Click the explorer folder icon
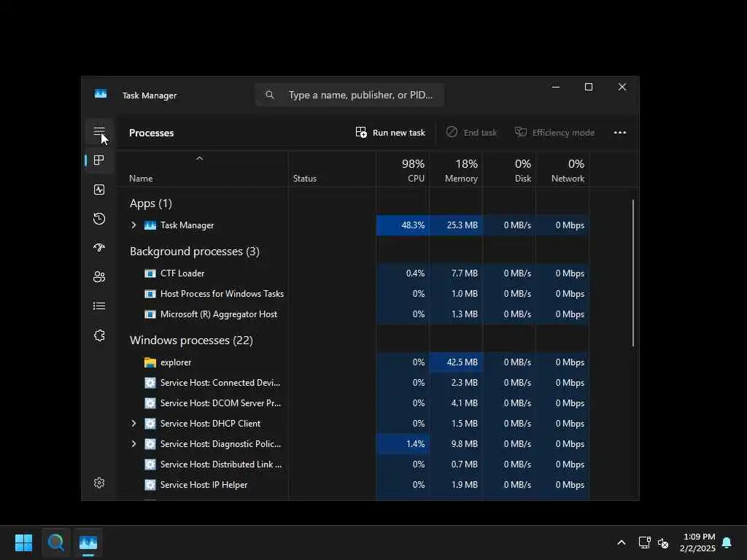Image resolution: width=747 pixels, height=560 pixels. (x=150, y=362)
